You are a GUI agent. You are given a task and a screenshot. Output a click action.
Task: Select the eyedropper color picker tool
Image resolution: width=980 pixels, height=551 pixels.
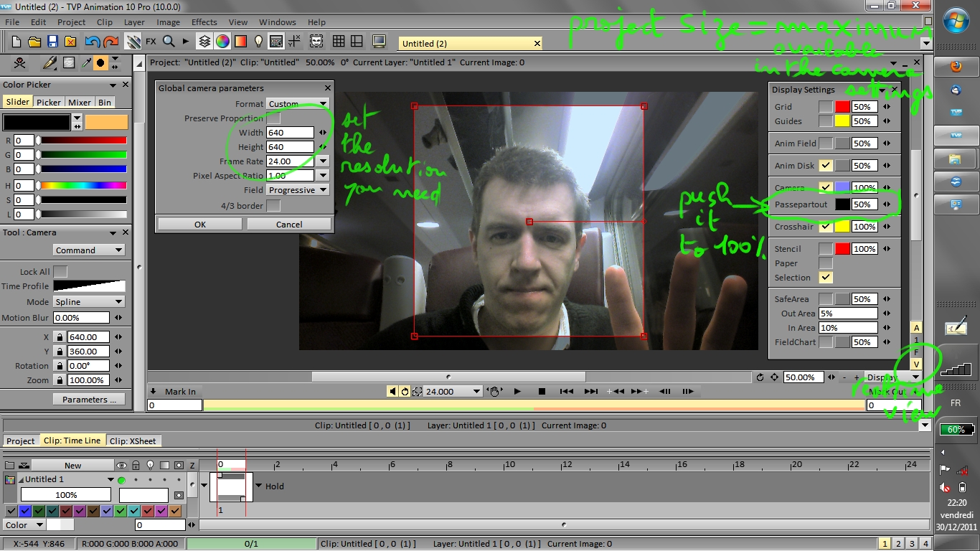coord(86,63)
